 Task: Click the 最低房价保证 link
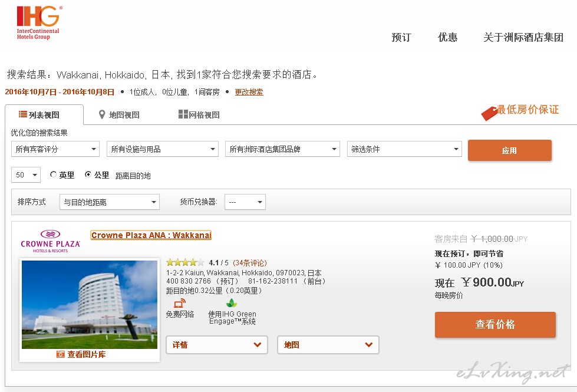pyautogui.click(x=527, y=110)
